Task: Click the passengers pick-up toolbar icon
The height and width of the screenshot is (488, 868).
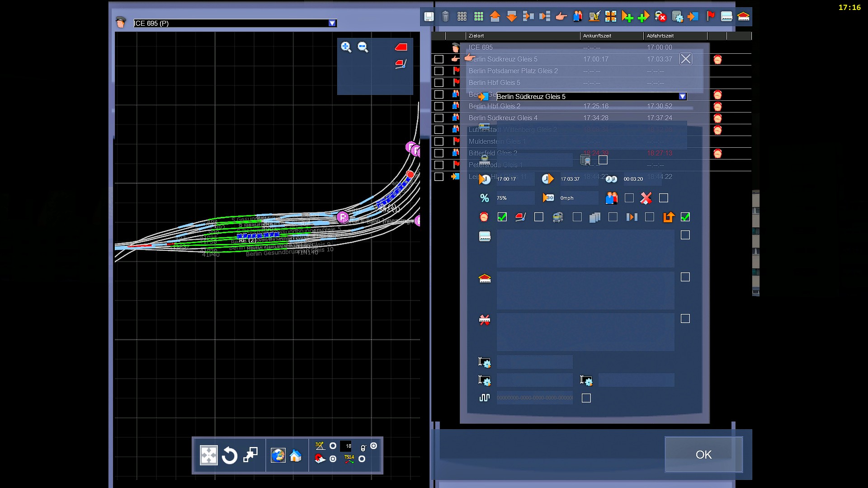Action: point(577,17)
